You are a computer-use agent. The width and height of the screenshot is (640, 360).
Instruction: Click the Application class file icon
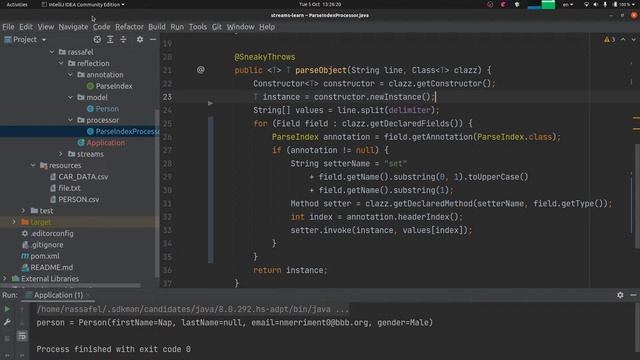click(81, 142)
